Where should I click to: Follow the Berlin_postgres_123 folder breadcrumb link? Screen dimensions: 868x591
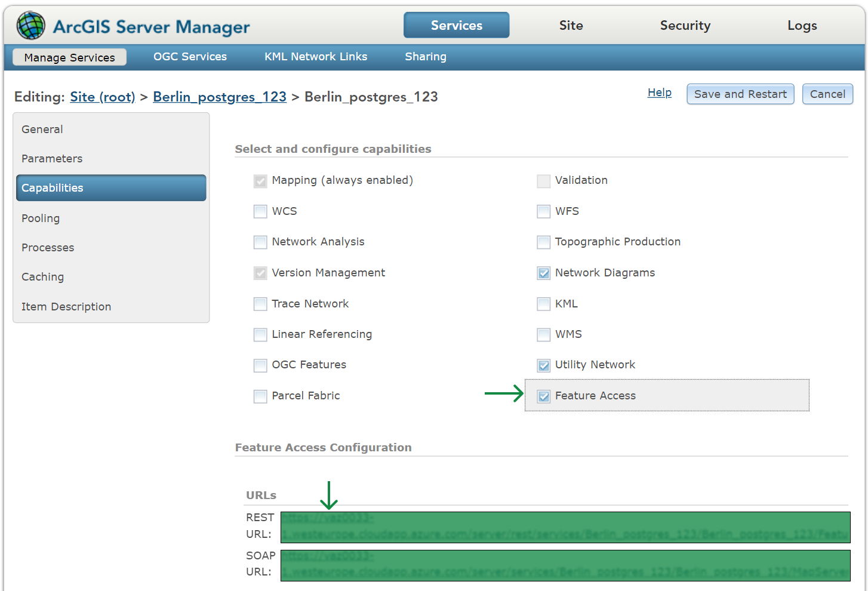click(x=220, y=97)
